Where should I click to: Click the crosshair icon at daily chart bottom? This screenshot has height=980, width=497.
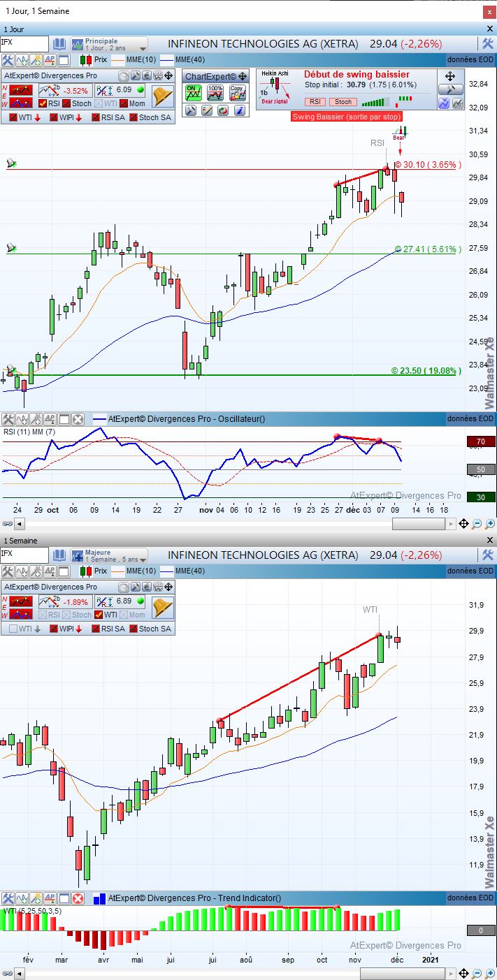tap(463, 524)
